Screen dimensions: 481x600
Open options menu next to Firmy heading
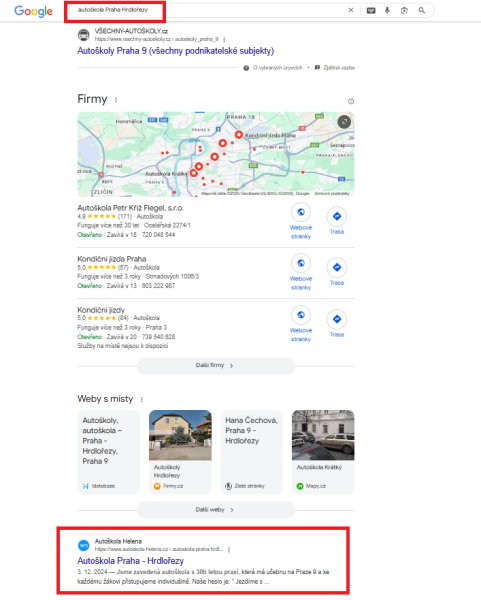[116, 99]
